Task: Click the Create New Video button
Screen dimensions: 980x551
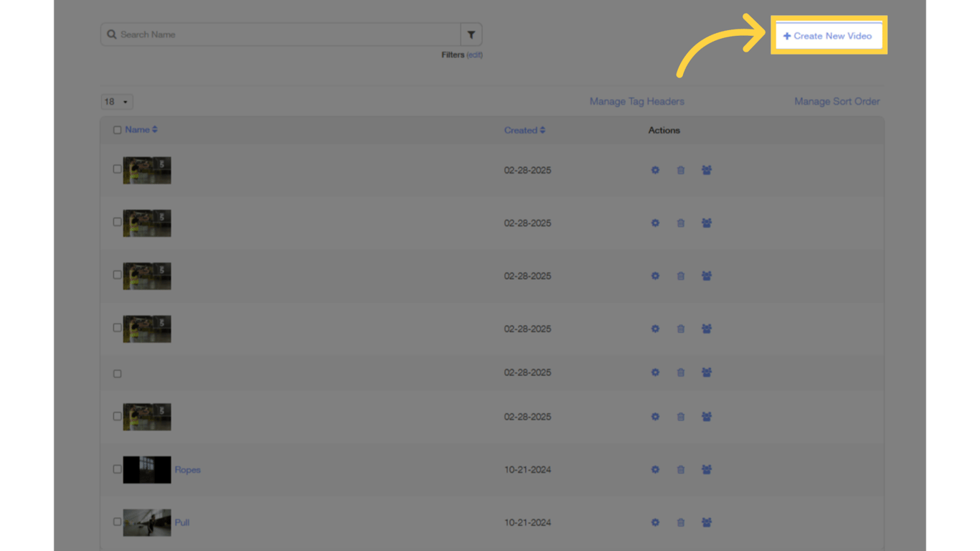Action: pyautogui.click(x=828, y=36)
